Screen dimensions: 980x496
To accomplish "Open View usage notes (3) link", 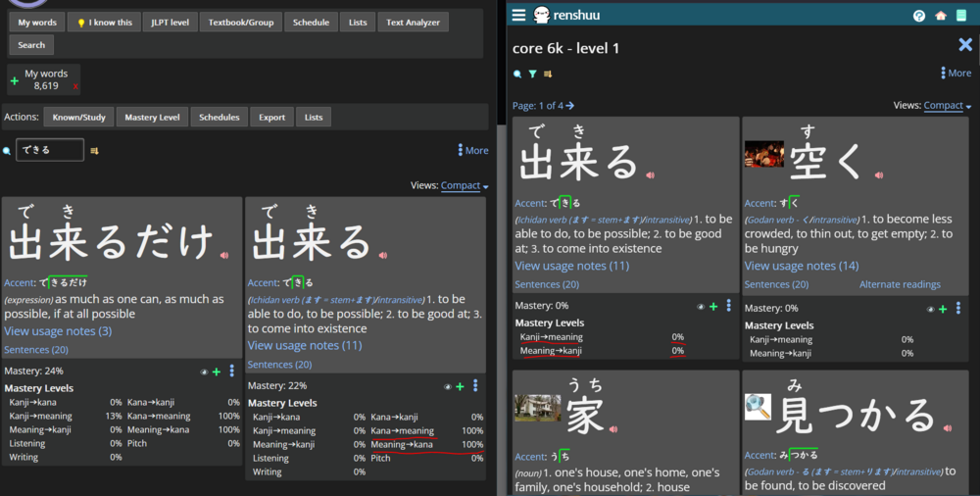I will (58, 331).
